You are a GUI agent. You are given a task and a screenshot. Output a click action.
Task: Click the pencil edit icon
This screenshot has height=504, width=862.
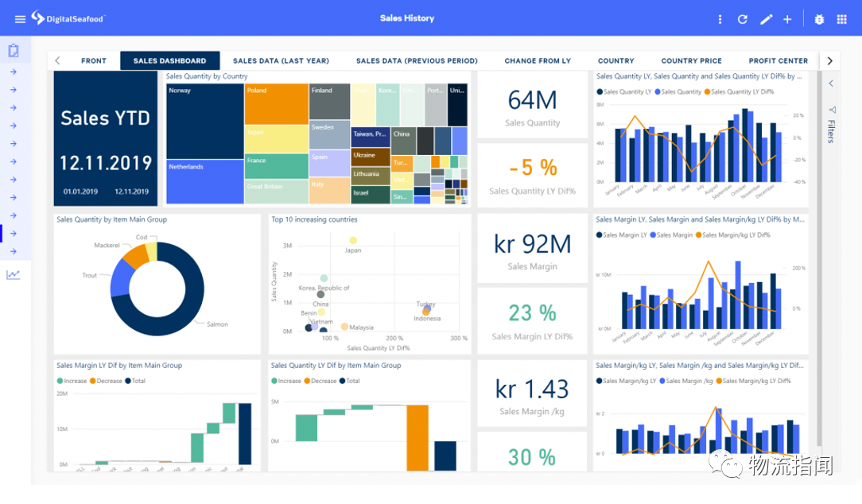[x=766, y=19]
